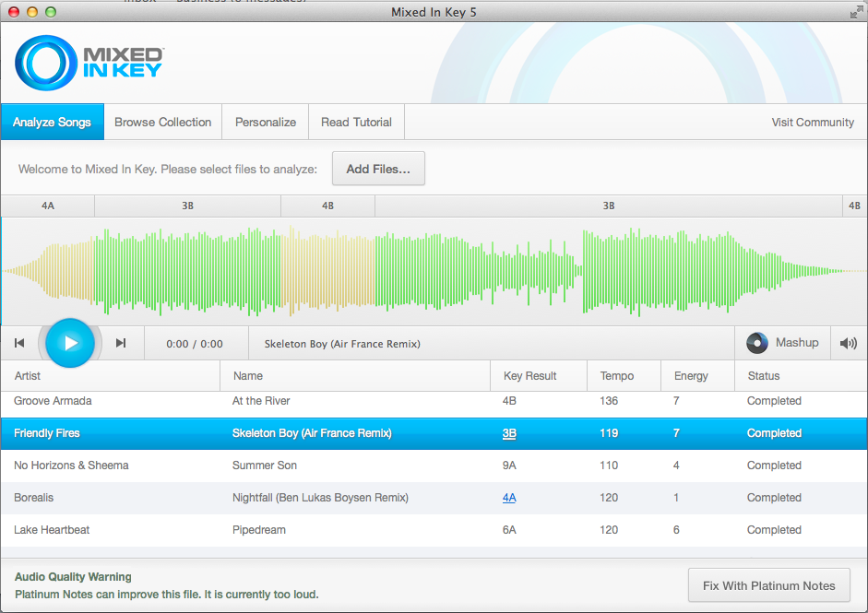This screenshot has height=613, width=868.
Task: Sort by the Energy column header
Action: [691, 376]
